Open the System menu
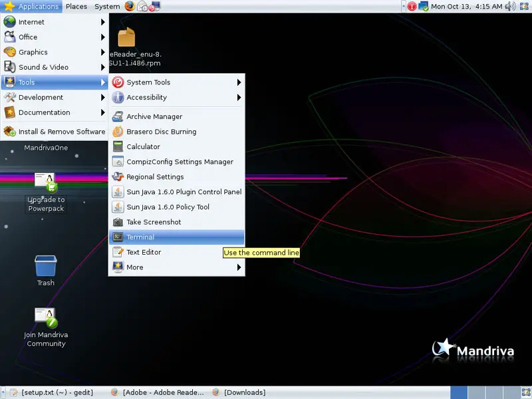Image resolution: width=532 pixels, height=399 pixels. click(107, 6)
